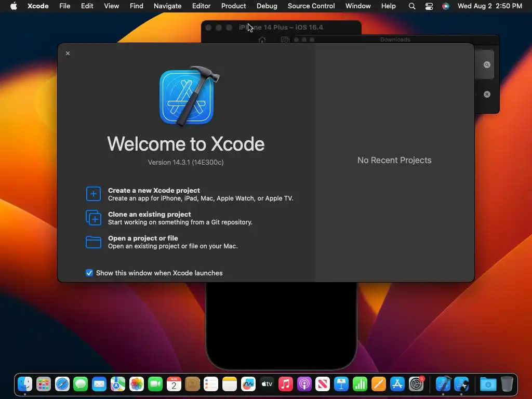This screenshot has height=399, width=532.
Task: Open Calendar showing Aug 2 in Dock
Action: pyautogui.click(x=174, y=384)
